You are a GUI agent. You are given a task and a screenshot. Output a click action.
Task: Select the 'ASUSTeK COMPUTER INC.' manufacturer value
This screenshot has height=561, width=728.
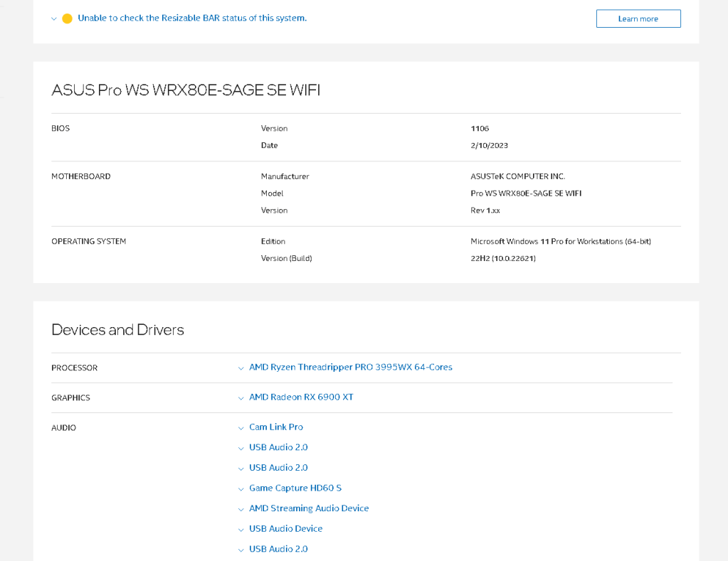pos(517,177)
